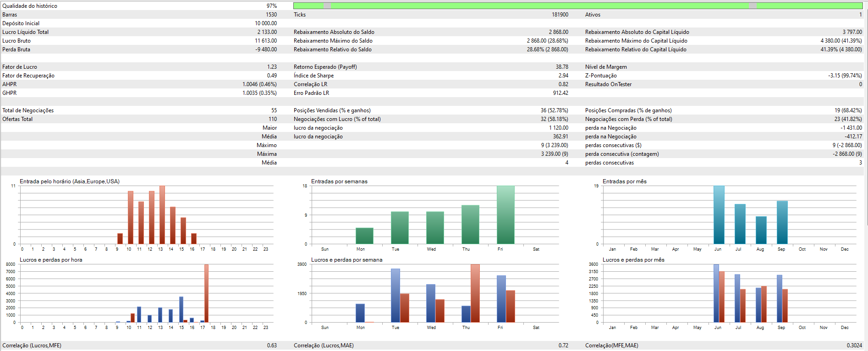Select the "Qualidade do histórico" label
868x351 pixels.
30,6
